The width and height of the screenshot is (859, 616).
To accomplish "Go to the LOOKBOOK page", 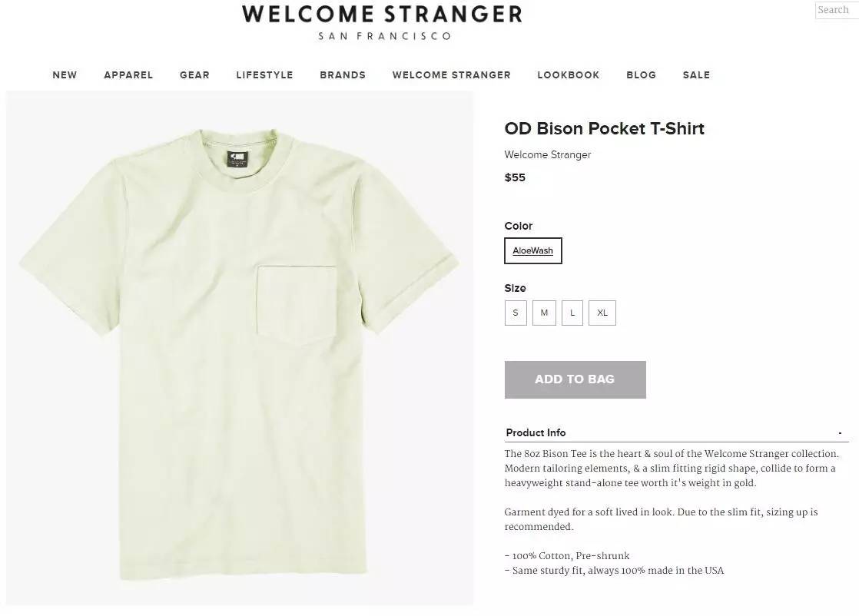I will coord(568,75).
